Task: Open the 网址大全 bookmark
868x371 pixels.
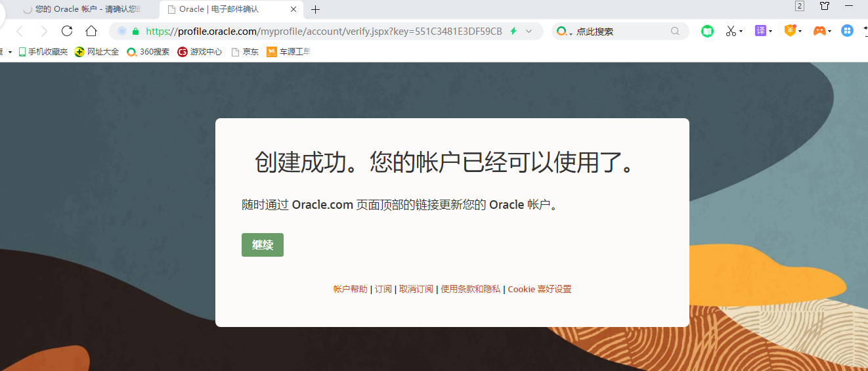Action: (x=97, y=52)
